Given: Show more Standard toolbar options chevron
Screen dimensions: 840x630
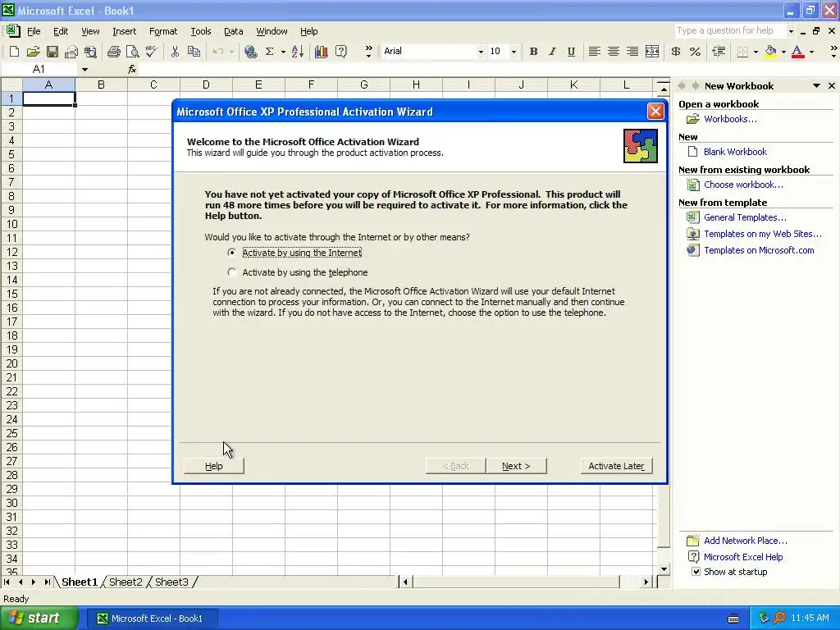Looking at the screenshot, I should point(368,52).
